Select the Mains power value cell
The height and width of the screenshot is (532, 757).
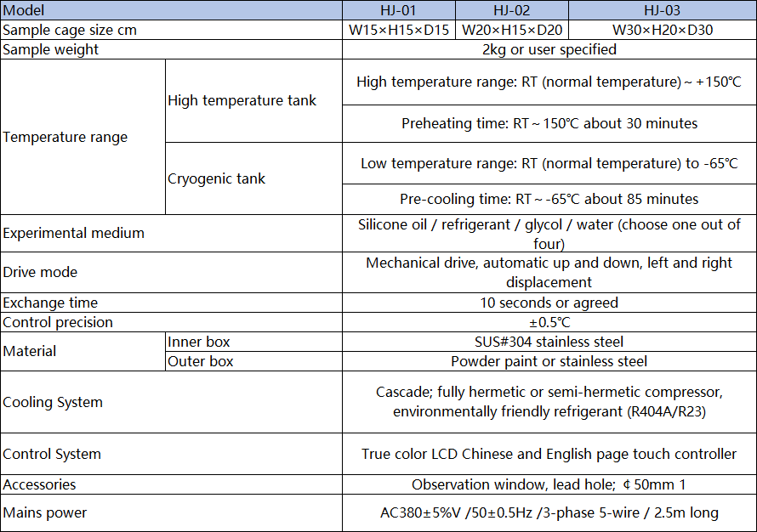coord(549,512)
